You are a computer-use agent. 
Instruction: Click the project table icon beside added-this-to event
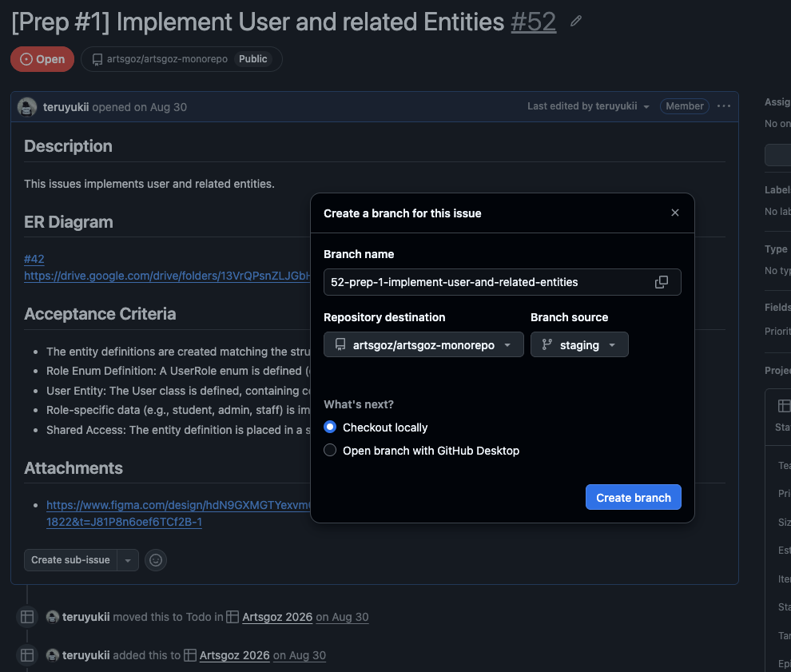click(27, 655)
